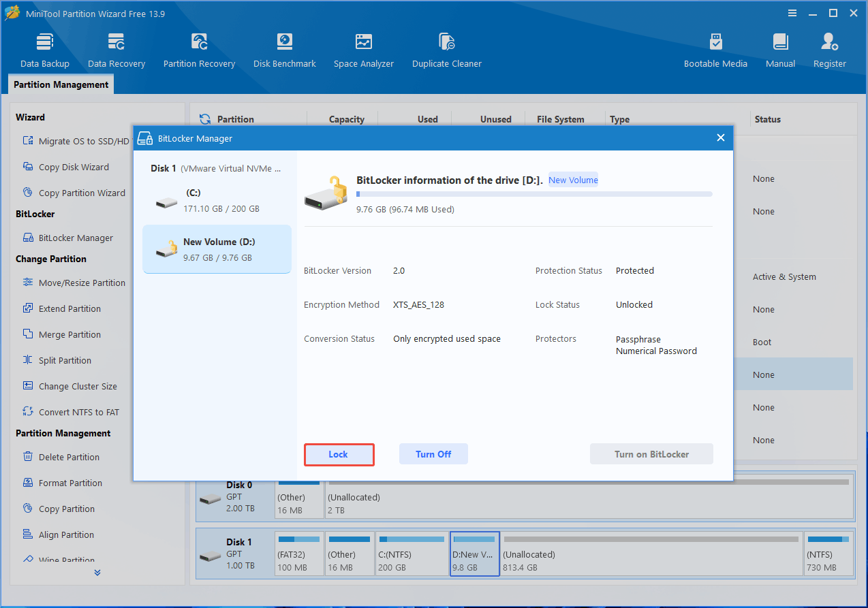Screen dimensions: 868x608
Task: Choose Format Partition
Action: (62, 483)
